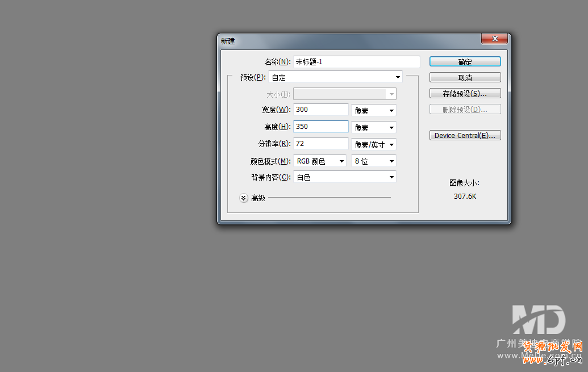Screen dimensions: 588x372
Task: Open the 8 位 bit depth dropdown
Action: pyautogui.click(x=373, y=161)
